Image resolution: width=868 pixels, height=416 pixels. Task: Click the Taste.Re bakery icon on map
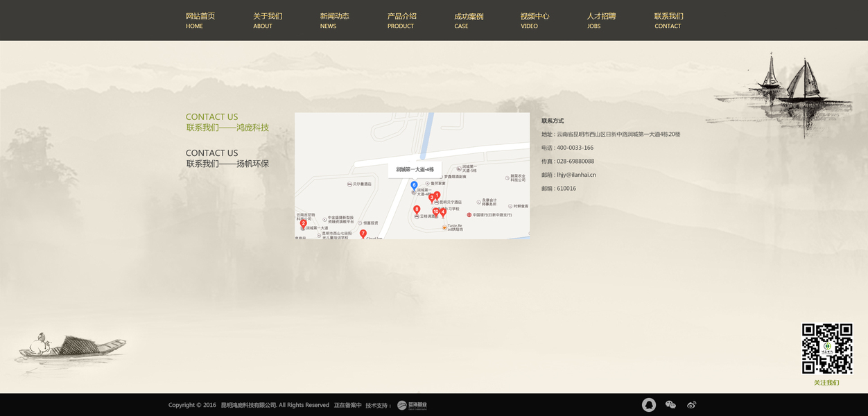tap(444, 227)
